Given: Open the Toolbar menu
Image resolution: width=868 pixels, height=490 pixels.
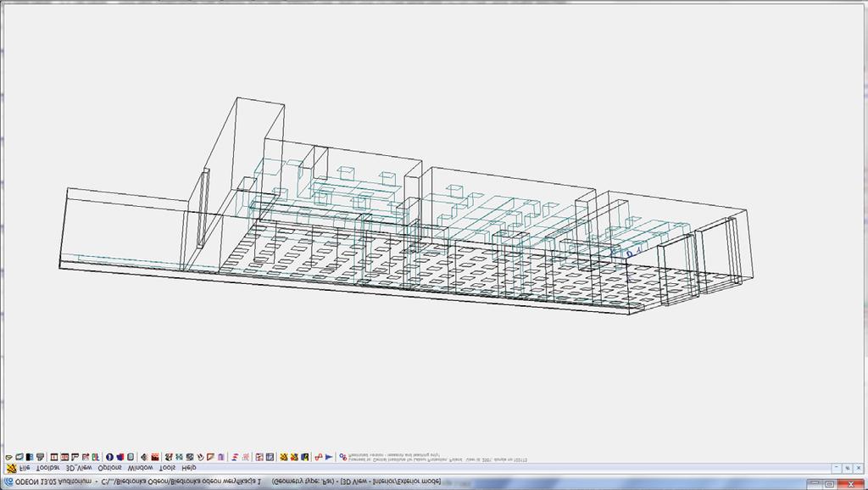Looking at the screenshot, I should click(x=47, y=469).
